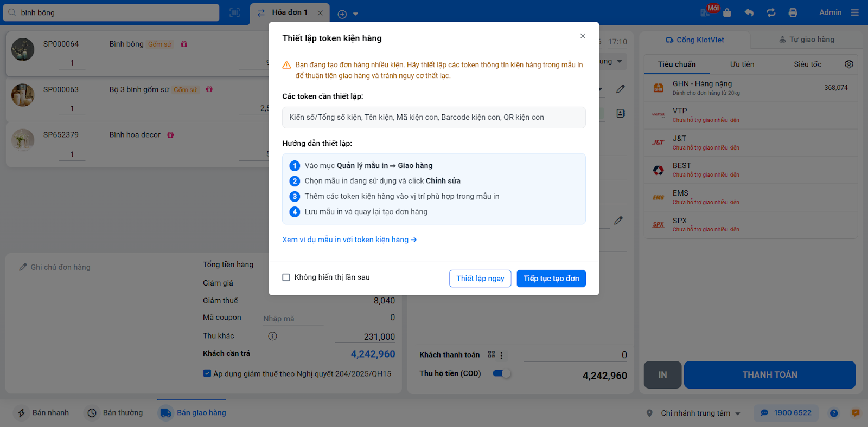Click the QR code payment icon
Viewport: 868px width, 427px height.
click(492, 354)
